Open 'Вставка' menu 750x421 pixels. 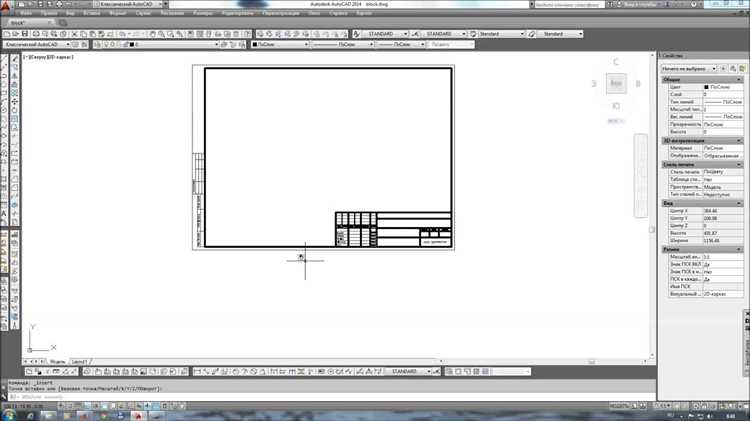[91, 13]
